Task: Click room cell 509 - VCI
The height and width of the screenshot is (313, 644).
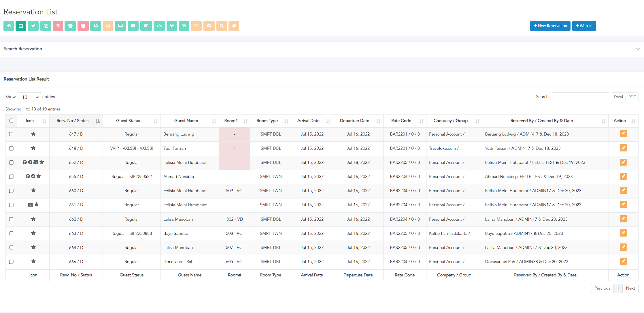Action: 235,191
